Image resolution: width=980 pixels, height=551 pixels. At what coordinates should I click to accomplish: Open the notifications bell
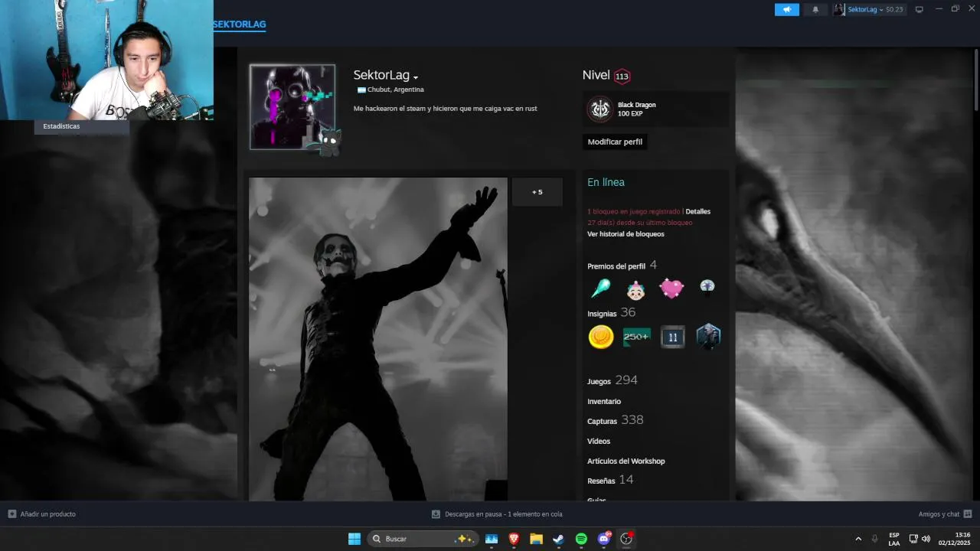(815, 9)
